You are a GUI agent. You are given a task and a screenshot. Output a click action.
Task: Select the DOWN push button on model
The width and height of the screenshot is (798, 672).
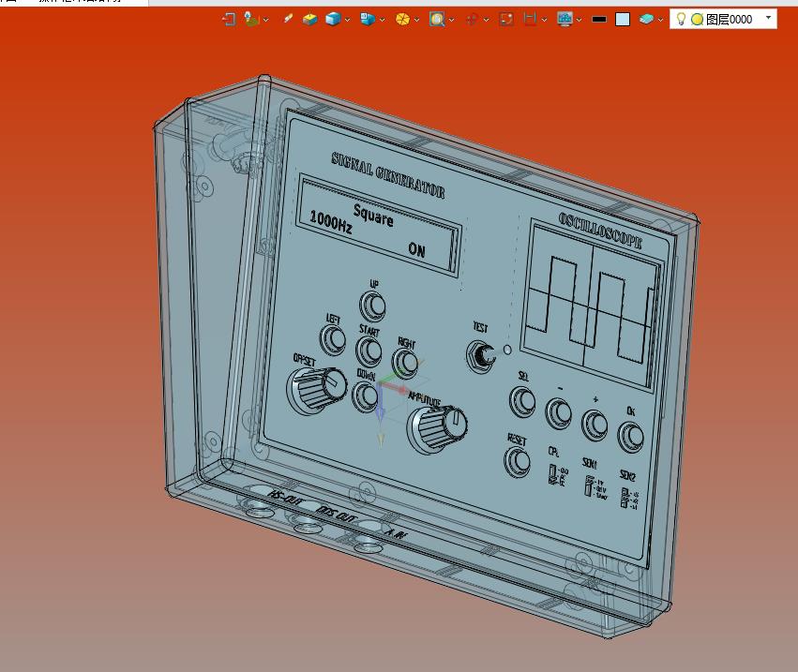pyautogui.click(x=366, y=396)
